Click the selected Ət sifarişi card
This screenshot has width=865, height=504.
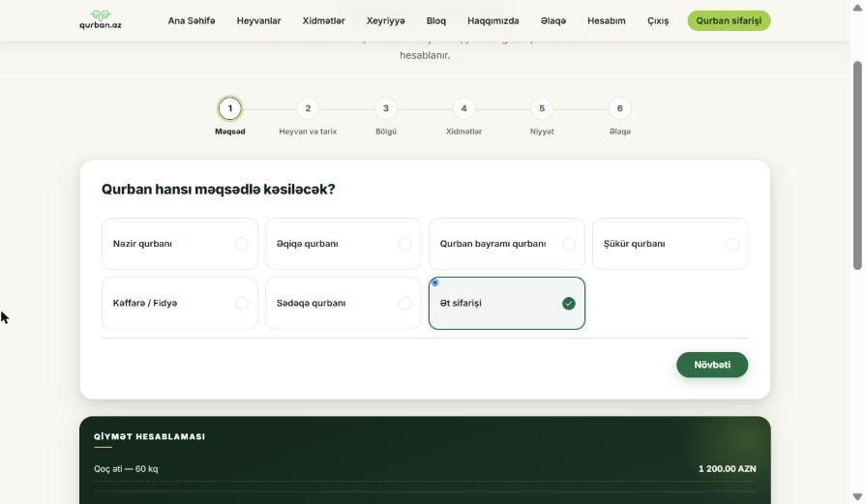point(506,304)
